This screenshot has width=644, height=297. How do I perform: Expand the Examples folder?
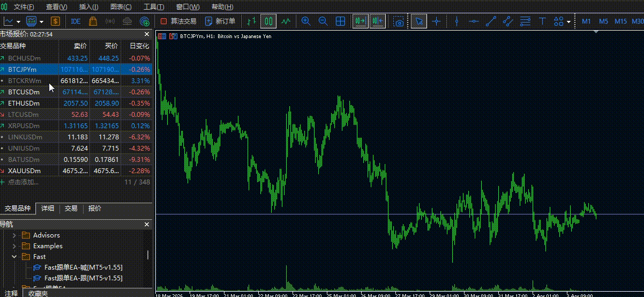tap(14, 246)
